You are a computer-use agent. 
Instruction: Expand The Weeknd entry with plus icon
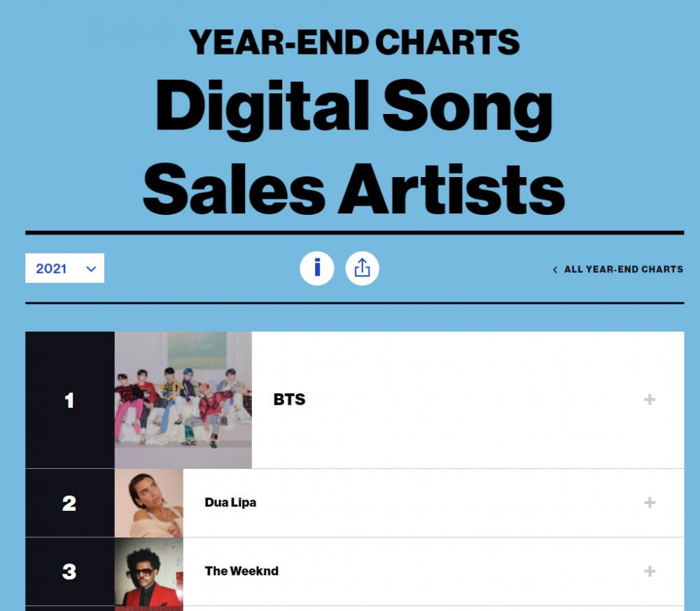(650, 571)
